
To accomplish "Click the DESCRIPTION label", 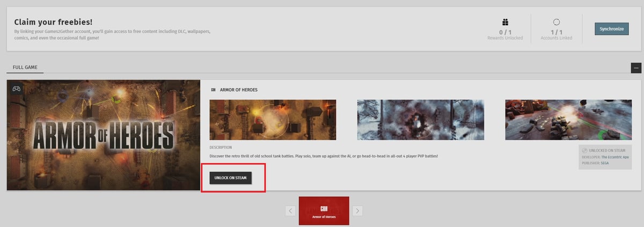I will pyautogui.click(x=221, y=148).
